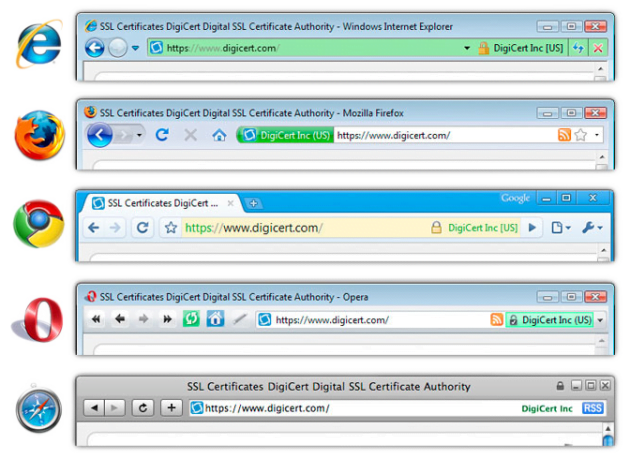This screenshot has width=630, height=458.
Task: Click Safari RSS button
Action: coord(593,408)
